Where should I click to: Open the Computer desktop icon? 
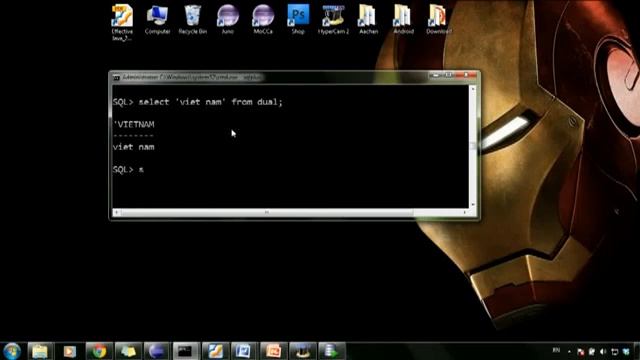tap(157, 20)
